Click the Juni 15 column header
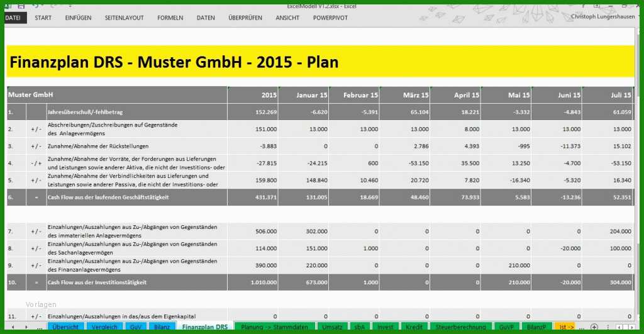644x334 pixels. [557, 95]
